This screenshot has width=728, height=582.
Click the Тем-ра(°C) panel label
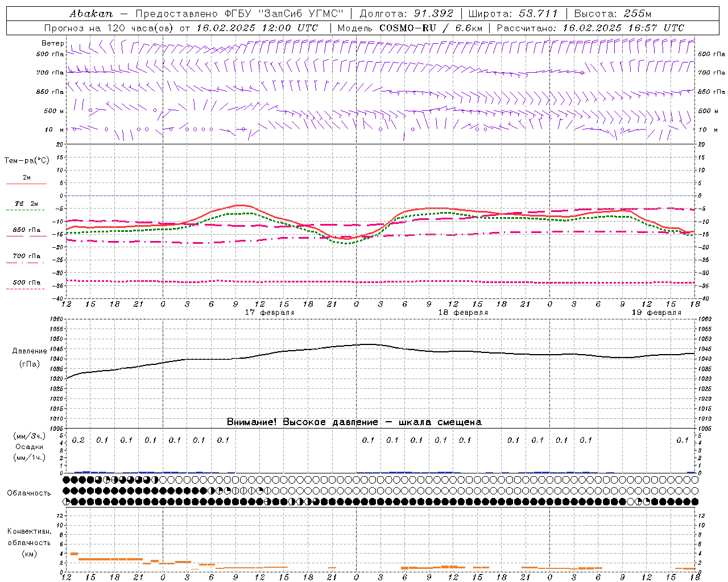[27, 161]
